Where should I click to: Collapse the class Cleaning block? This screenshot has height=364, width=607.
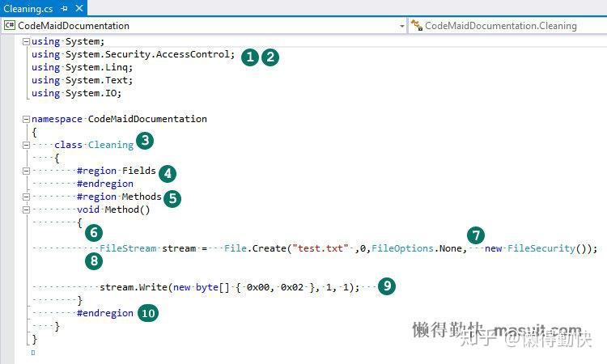tap(26, 145)
